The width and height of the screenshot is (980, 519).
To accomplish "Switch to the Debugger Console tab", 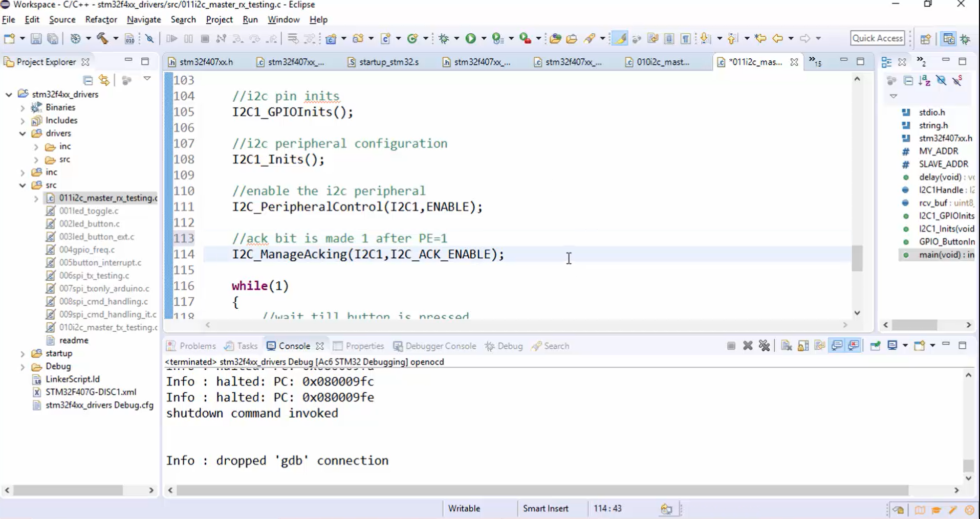I will (434, 346).
